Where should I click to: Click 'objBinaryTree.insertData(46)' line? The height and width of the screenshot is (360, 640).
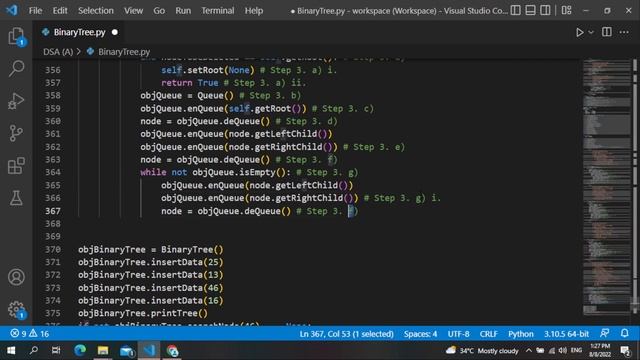pyautogui.click(x=151, y=288)
